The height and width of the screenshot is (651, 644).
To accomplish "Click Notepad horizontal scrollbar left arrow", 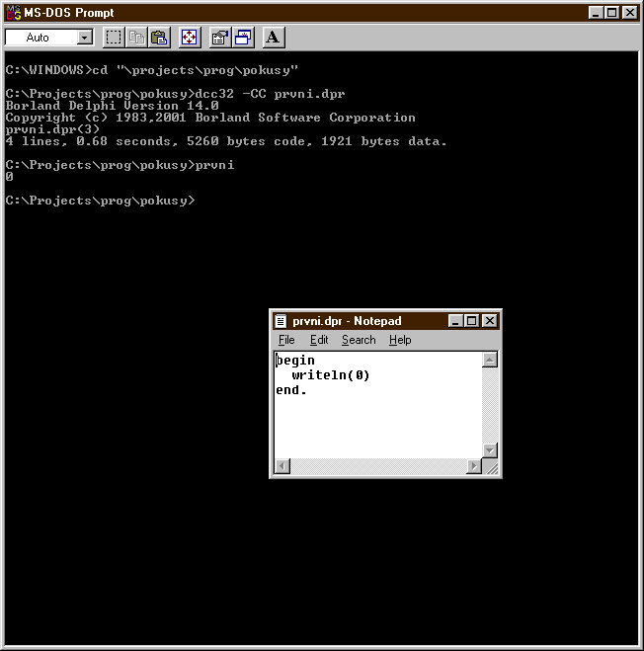I will point(282,466).
